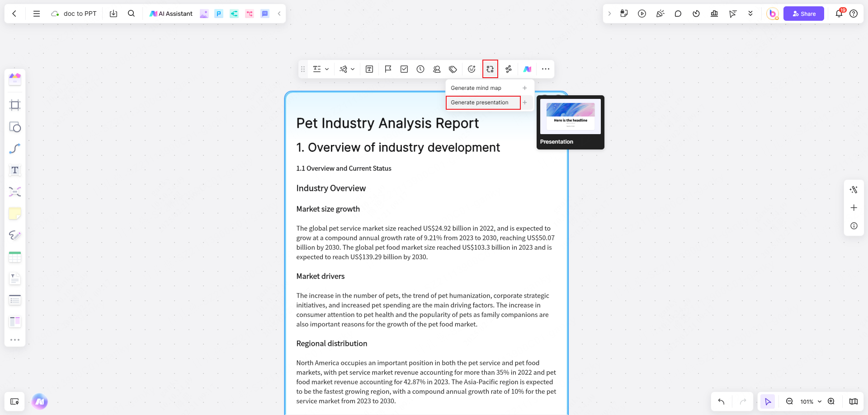The image size is (868, 415).
Task: Click the convert/generate icon
Action: click(x=490, y=69)
